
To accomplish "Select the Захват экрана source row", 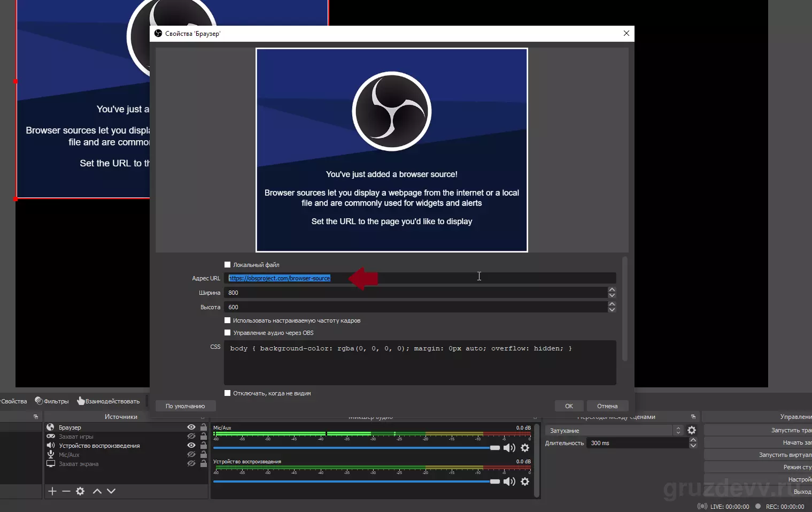I will [126, 463].
